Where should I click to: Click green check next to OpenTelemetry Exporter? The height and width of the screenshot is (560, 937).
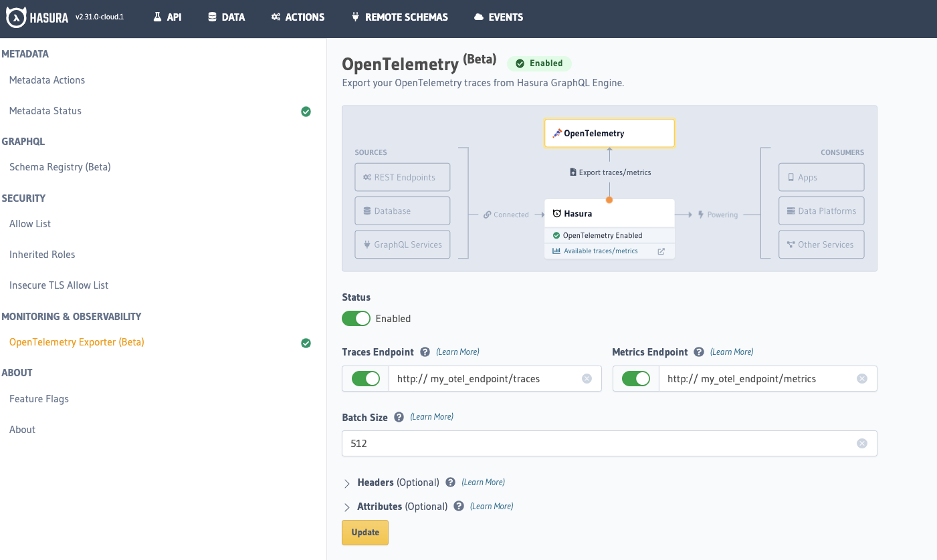306,343
